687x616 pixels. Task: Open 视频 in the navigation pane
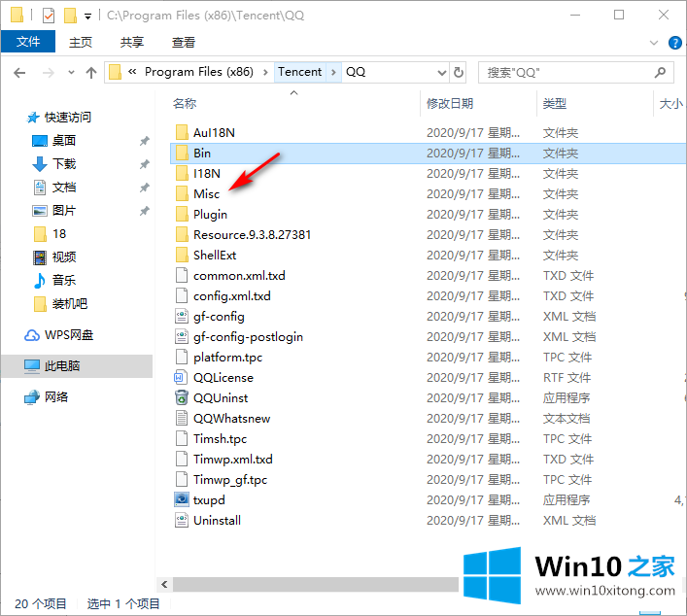click(x=64, y=257)
